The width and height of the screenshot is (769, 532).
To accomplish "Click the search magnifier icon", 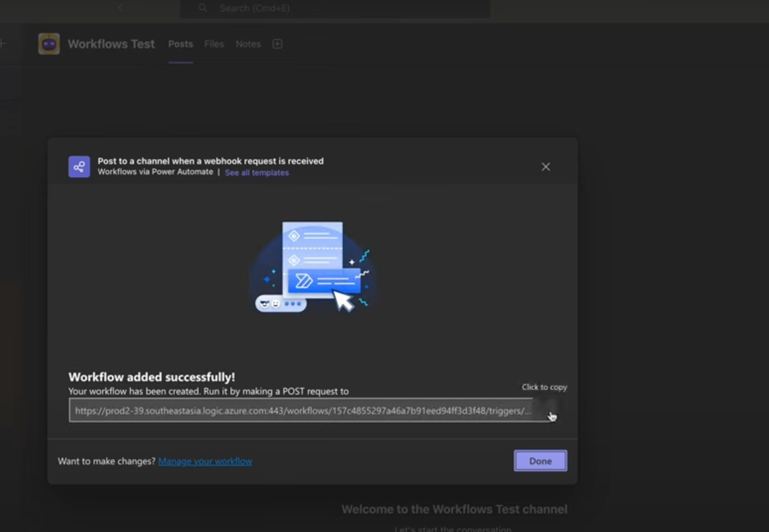I will (x=202, y=8).
